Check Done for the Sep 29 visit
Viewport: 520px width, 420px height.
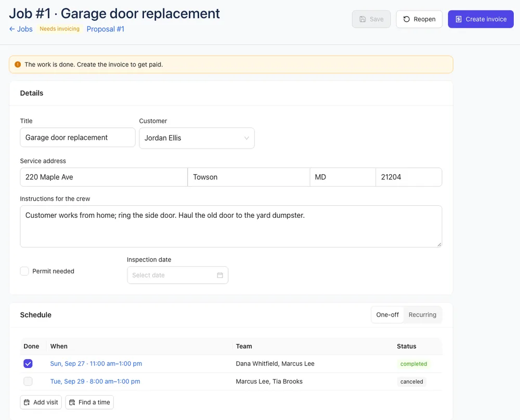point(28,381)
